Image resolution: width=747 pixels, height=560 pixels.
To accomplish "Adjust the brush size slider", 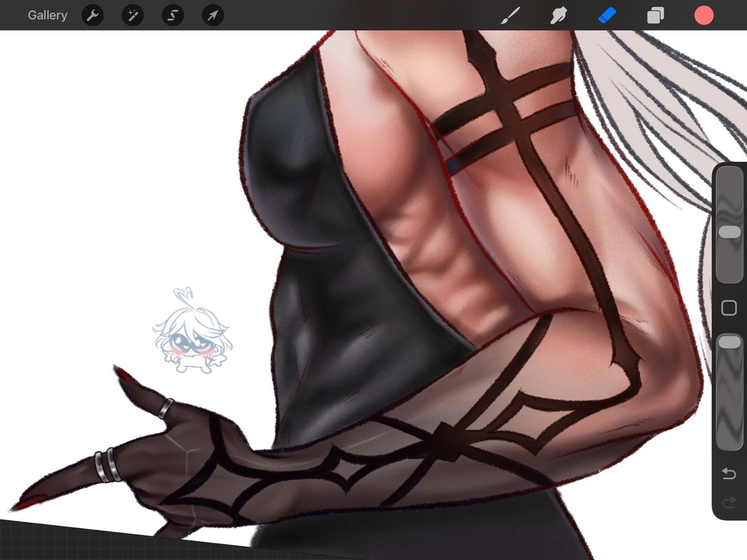I will coord(729,225).
